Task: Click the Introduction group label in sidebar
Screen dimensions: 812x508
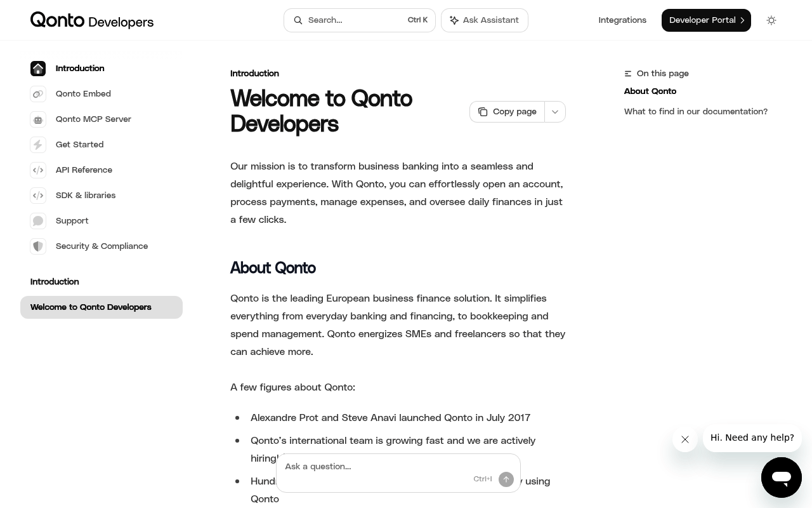Action: [x=55, y=282]
